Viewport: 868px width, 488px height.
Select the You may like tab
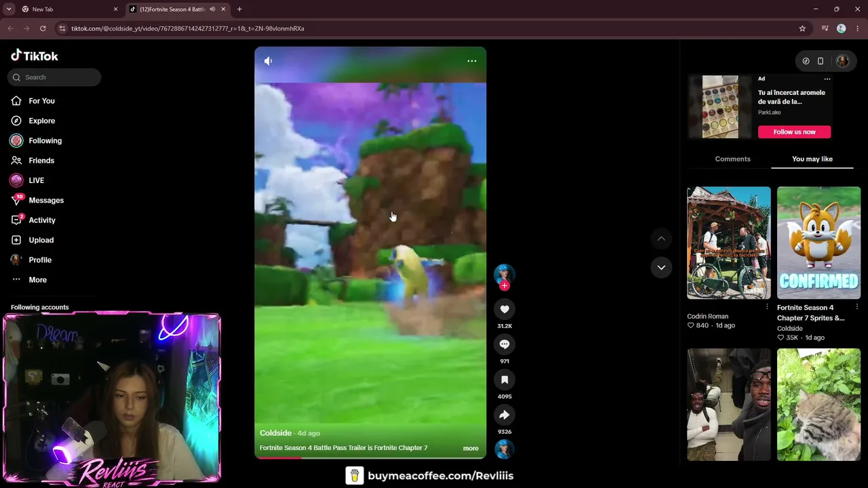812,159
